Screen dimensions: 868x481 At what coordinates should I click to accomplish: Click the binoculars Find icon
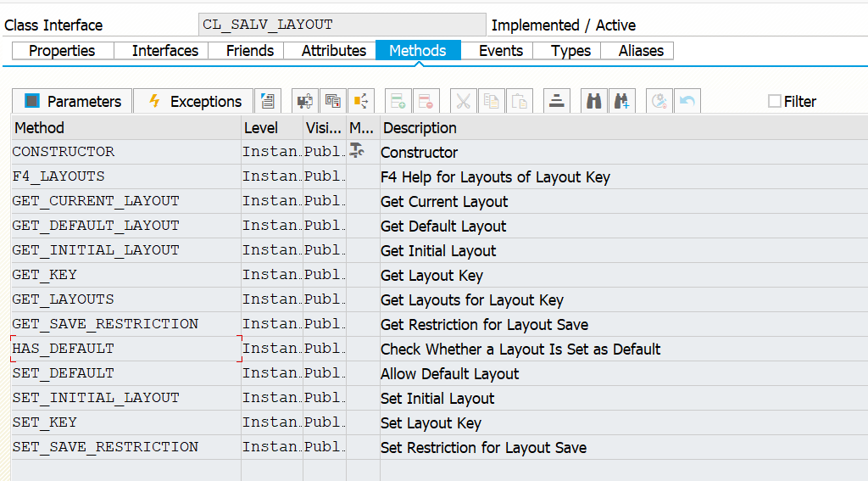coord(594,101)
